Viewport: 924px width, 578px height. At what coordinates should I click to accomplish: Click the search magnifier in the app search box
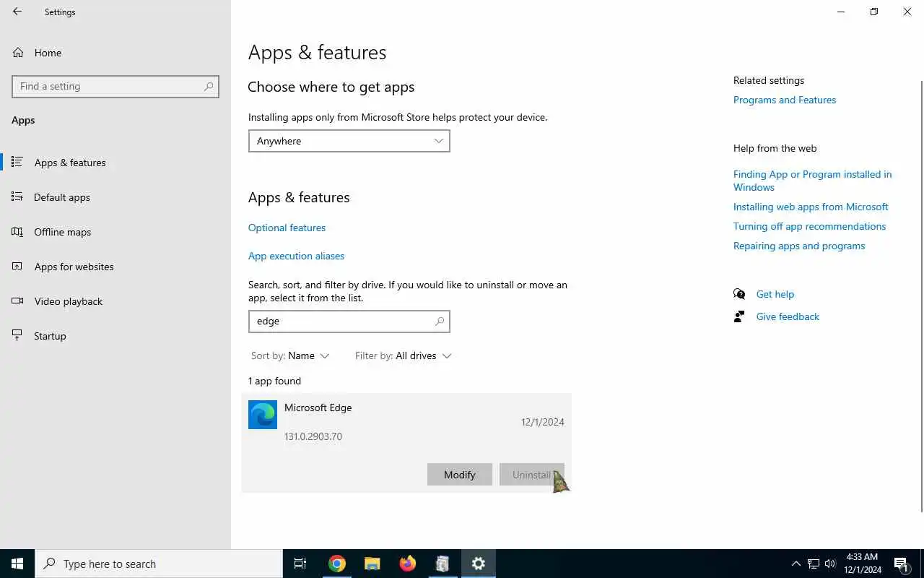point(440,321)
